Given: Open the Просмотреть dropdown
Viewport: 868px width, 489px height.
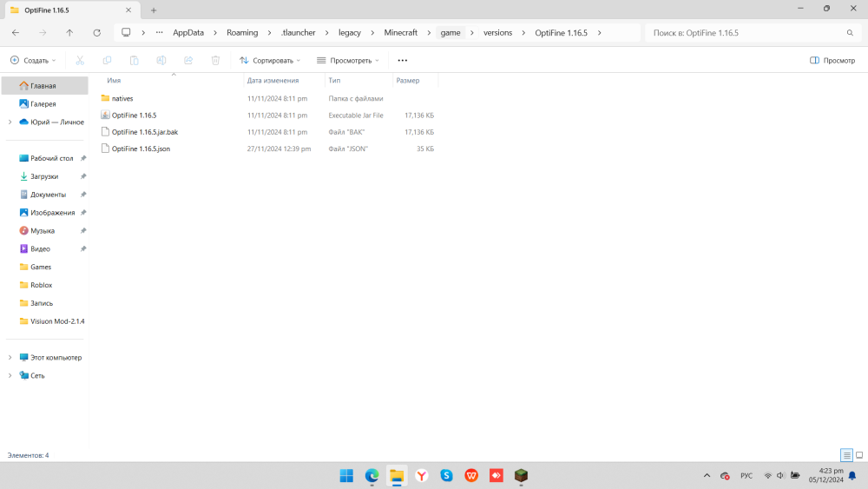Looking at the screenshot, I should pyautogui.click(x=348, y=60).
